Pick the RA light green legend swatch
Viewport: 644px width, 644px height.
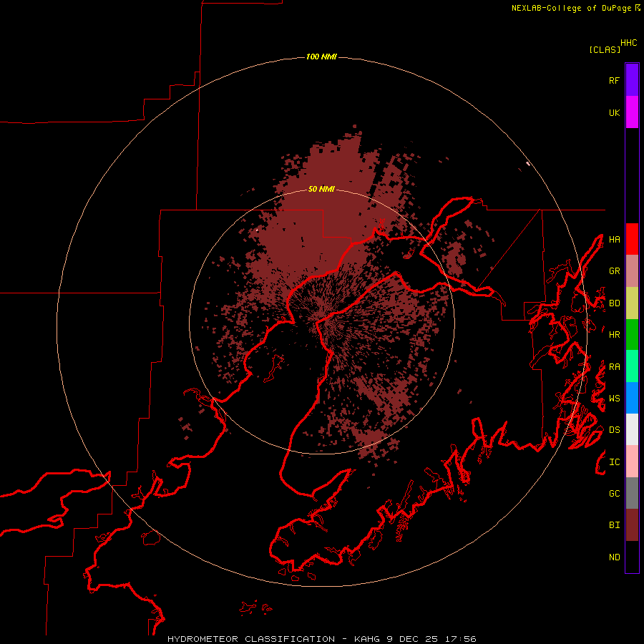[x=632, y=366]
